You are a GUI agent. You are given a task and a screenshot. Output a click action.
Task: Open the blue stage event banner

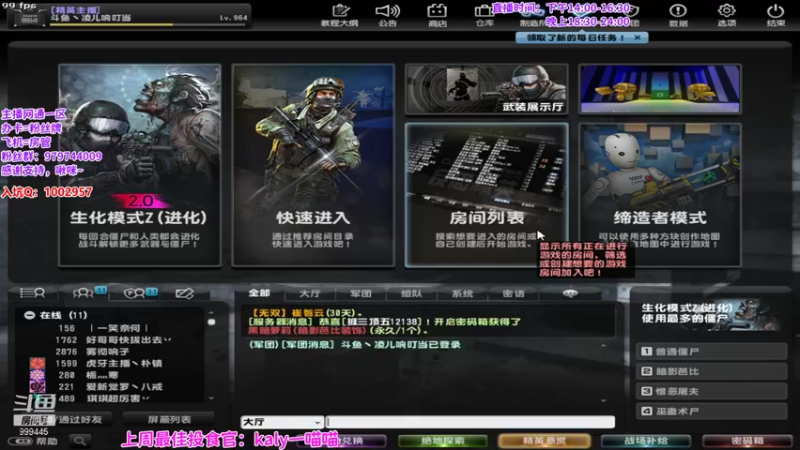coord(660,89)
